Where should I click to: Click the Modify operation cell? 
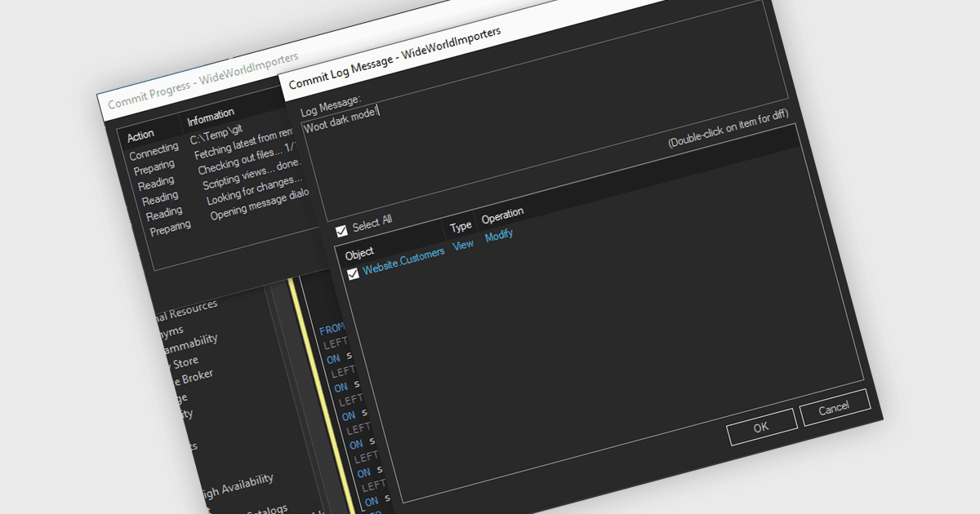(499, 236)
